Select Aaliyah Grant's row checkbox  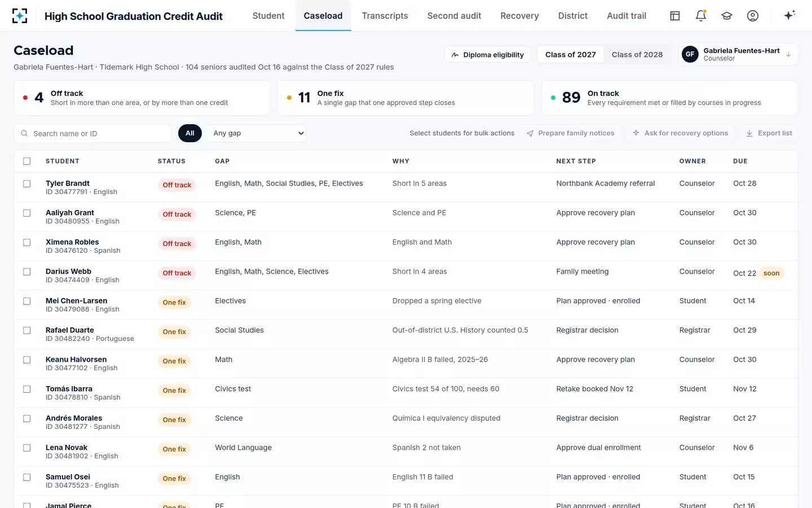point(27,213)
